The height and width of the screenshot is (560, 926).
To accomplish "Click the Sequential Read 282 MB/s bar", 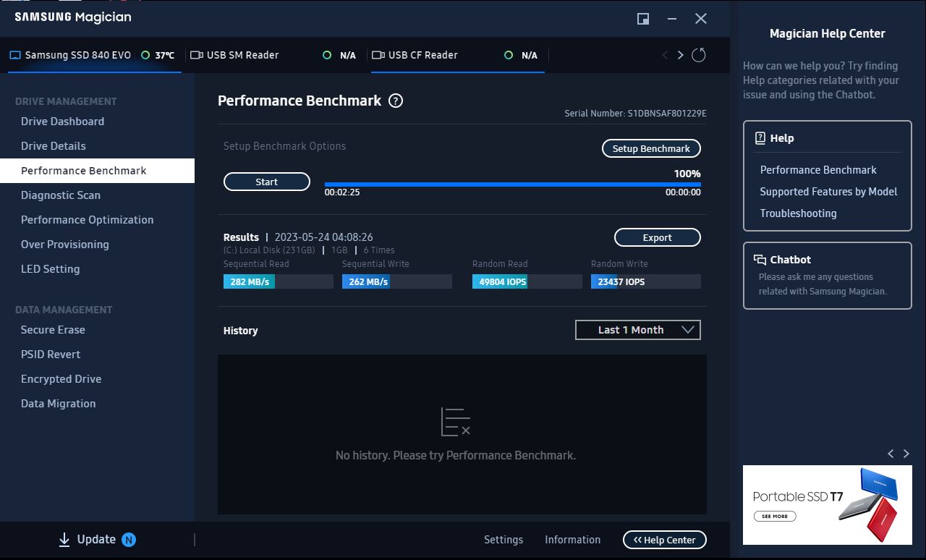I will pos(279,281).
